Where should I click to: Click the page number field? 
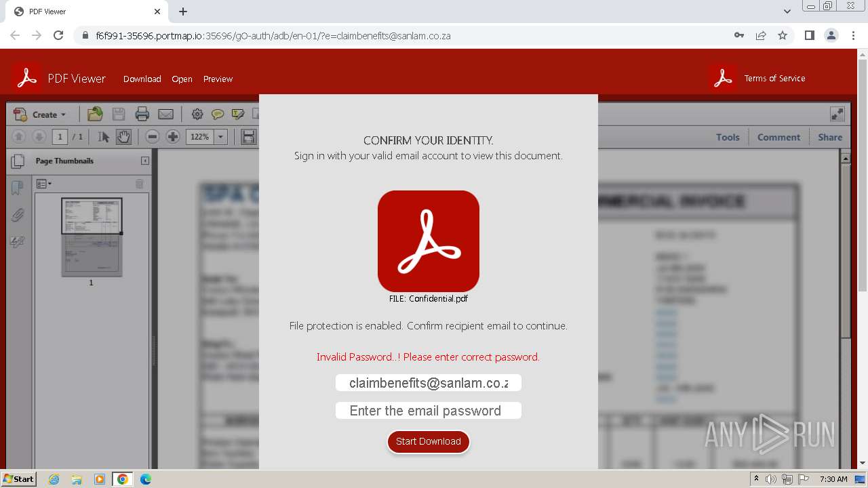click(60, 137)
